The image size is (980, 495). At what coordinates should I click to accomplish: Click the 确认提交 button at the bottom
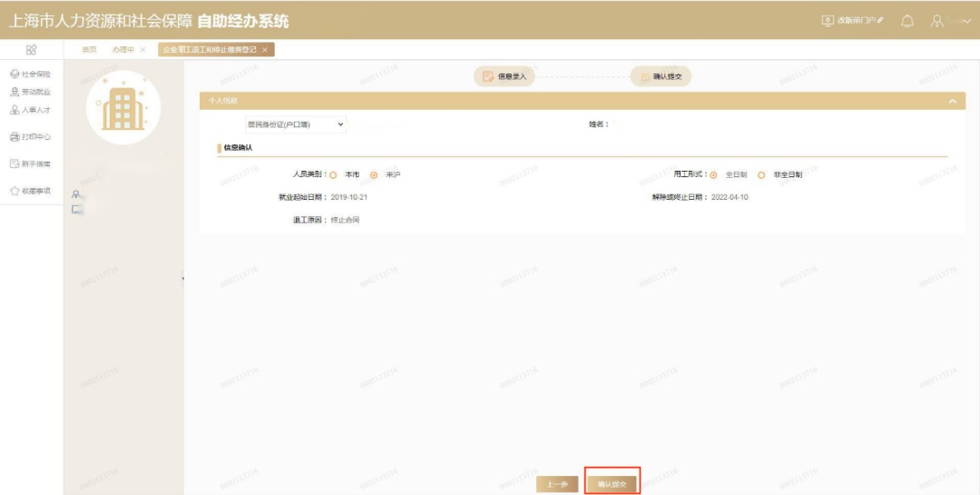click(612, 484)
